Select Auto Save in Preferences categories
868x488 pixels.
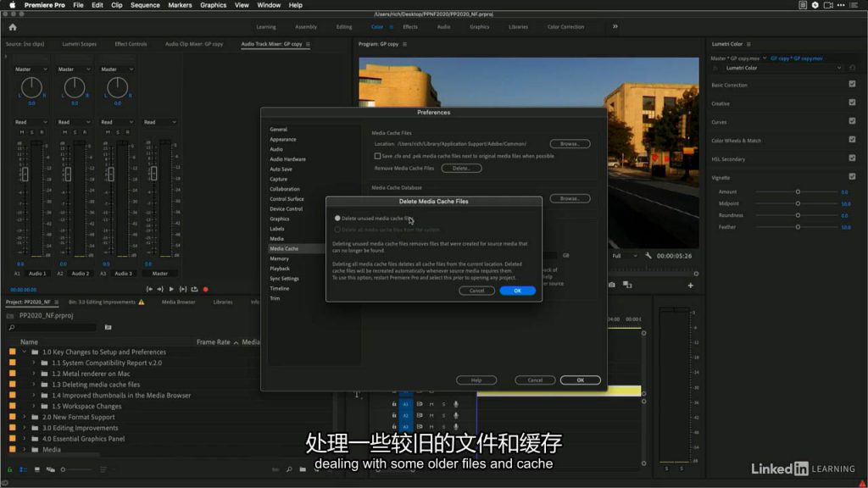[281, 169]
